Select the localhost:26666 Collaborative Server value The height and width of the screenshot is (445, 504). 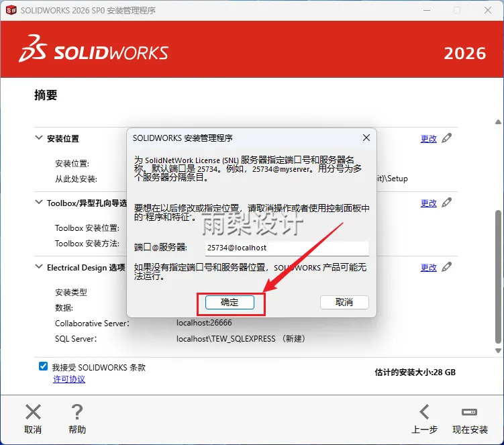click(204, 323)
